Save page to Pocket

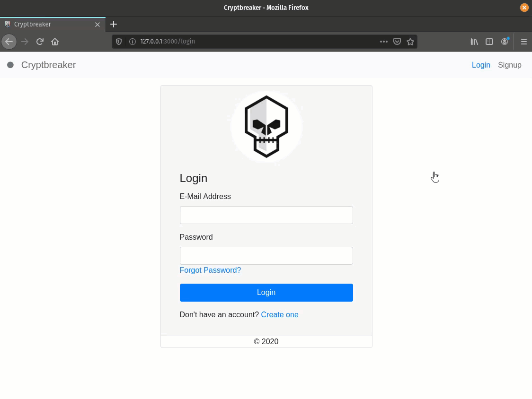397,42
